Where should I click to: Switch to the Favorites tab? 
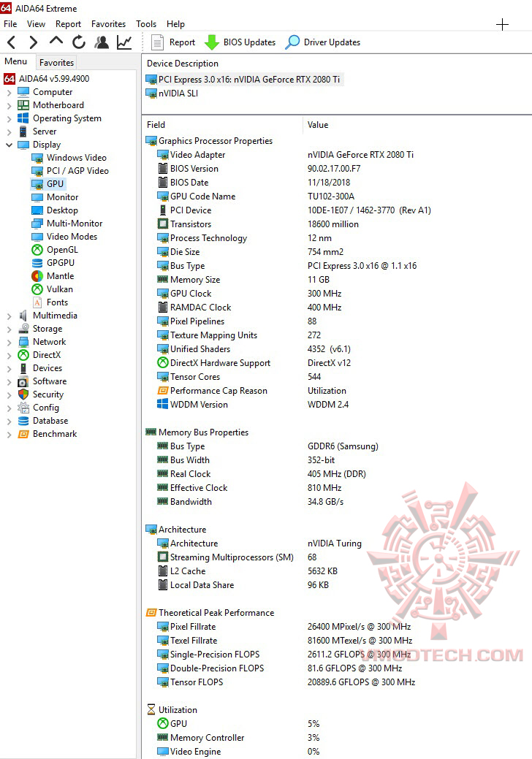[x=57, y=62]
